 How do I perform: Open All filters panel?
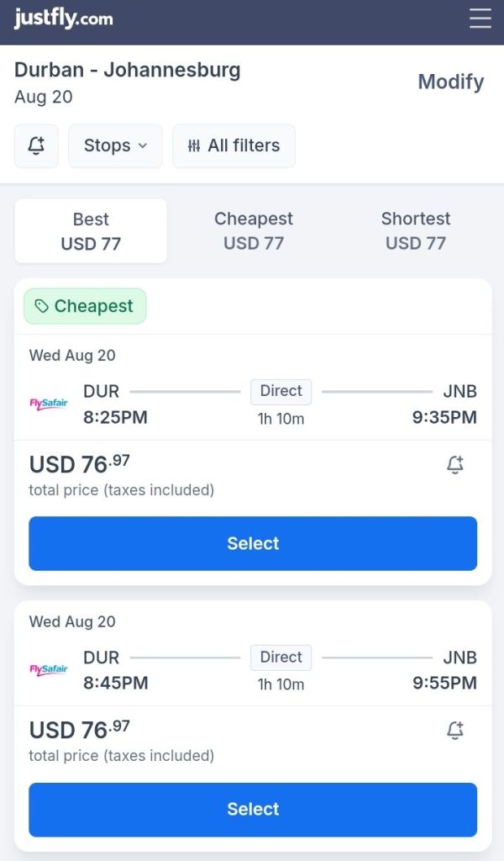click(x=234, y=145)
